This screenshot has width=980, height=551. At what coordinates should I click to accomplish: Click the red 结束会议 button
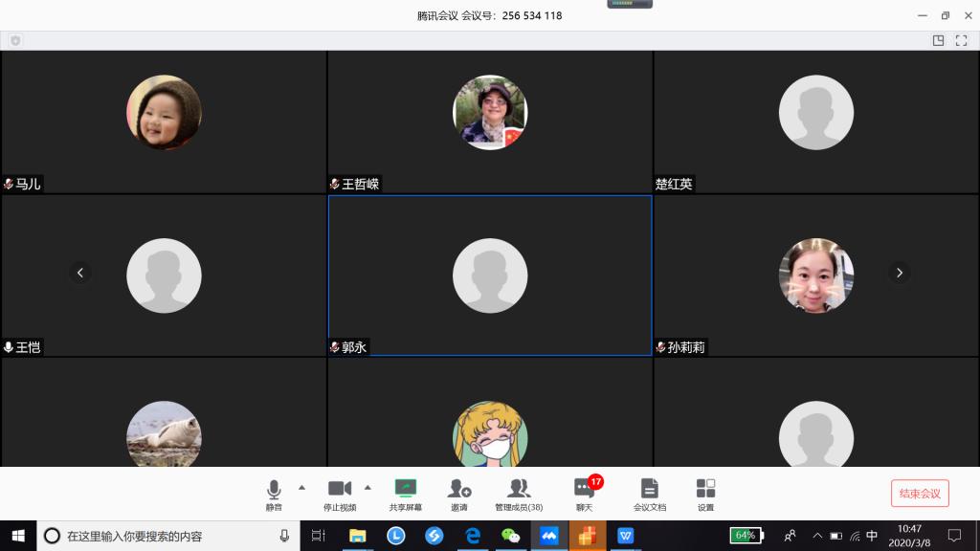(x=920, y=494)
